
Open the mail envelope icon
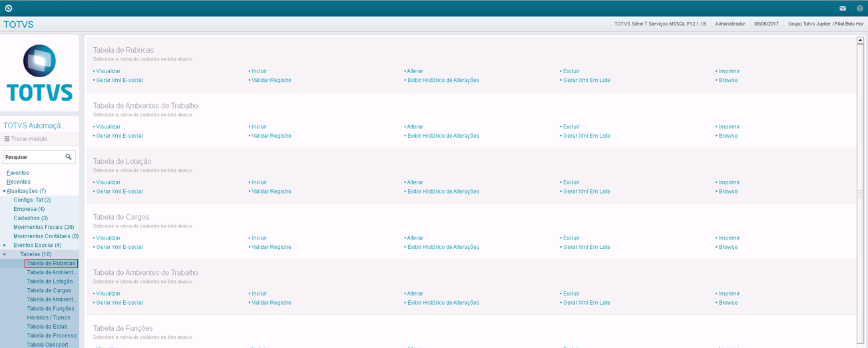(x=843, y=9)
